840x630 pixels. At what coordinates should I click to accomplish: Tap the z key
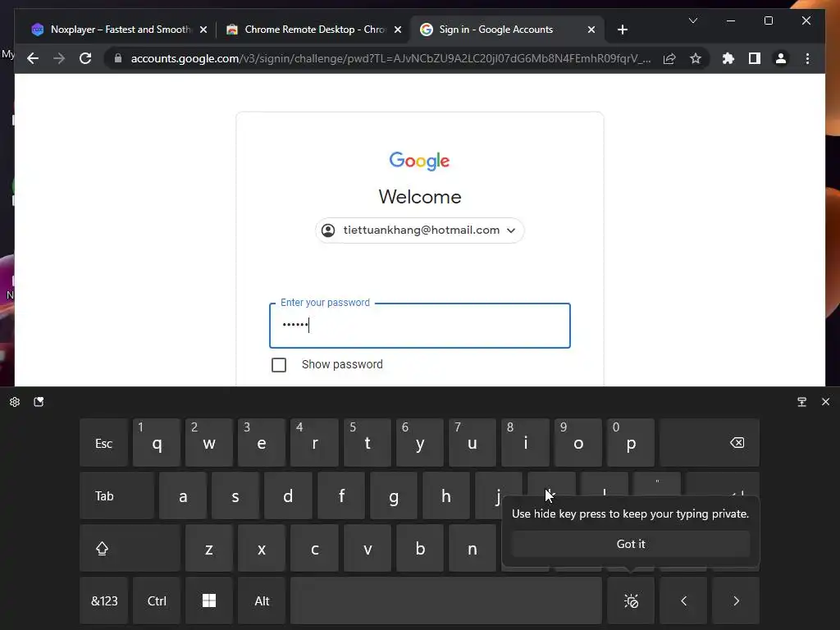click(x=209, y=548)
